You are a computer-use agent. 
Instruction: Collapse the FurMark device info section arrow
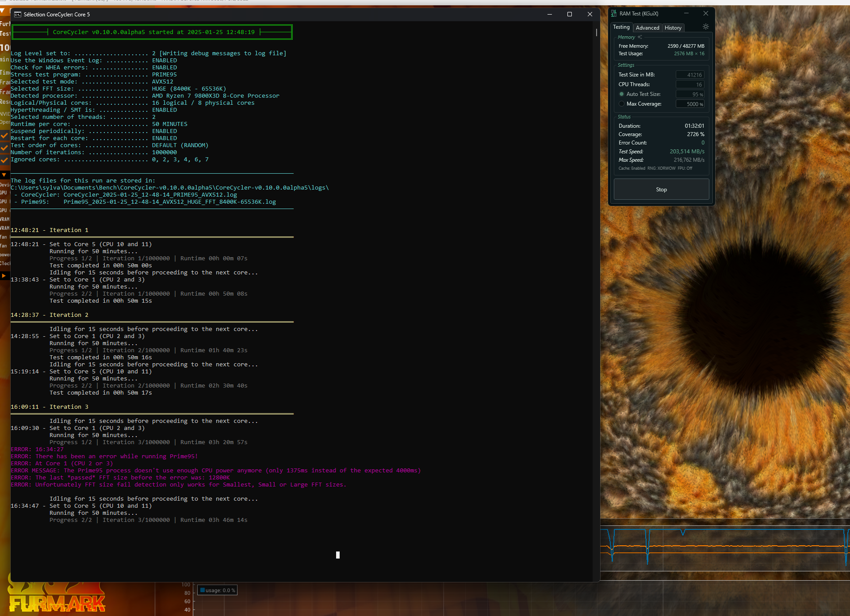click(4, 175)
